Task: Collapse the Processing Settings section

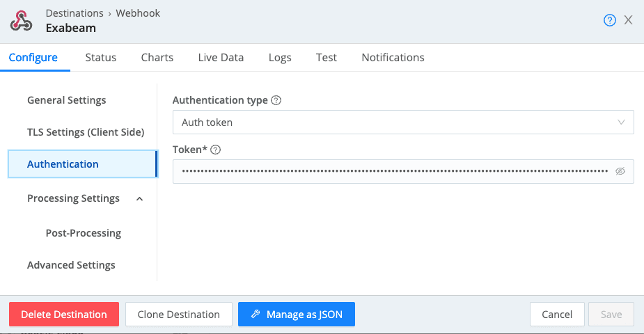Action: coord(139,199)
